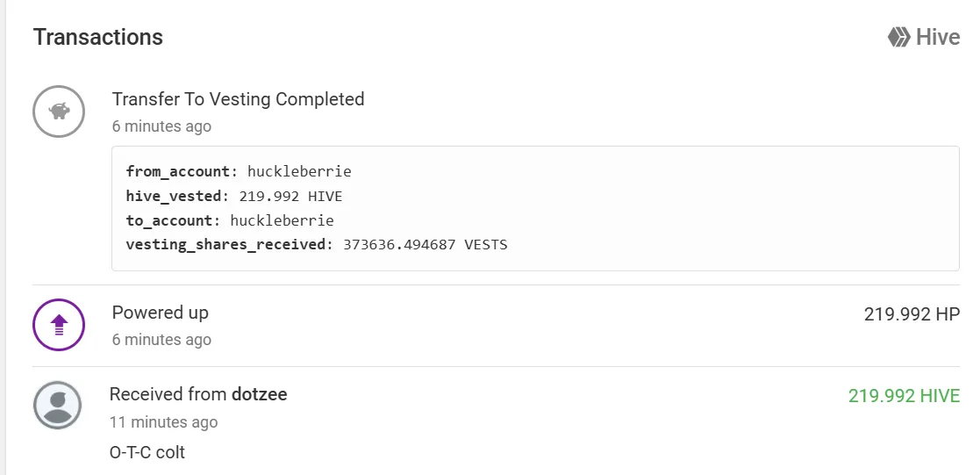Click the purple power up arrow icon

pos(59,325)
